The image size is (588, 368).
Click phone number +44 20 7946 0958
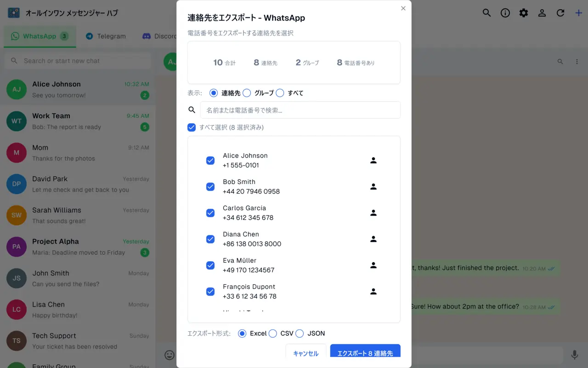click(x=251, y=191)
